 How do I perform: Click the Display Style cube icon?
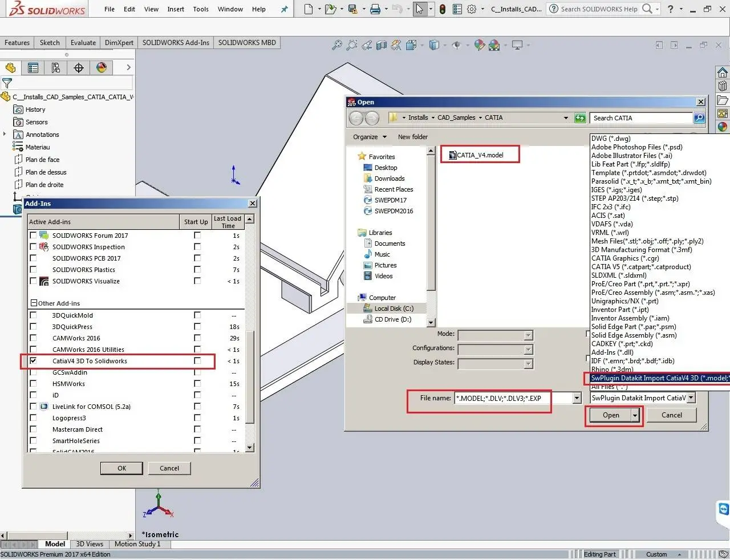[434, 45]
